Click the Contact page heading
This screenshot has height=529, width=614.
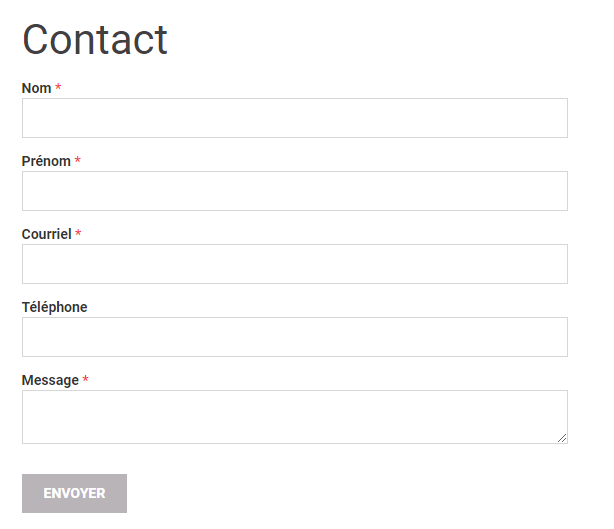pos(95,40)
